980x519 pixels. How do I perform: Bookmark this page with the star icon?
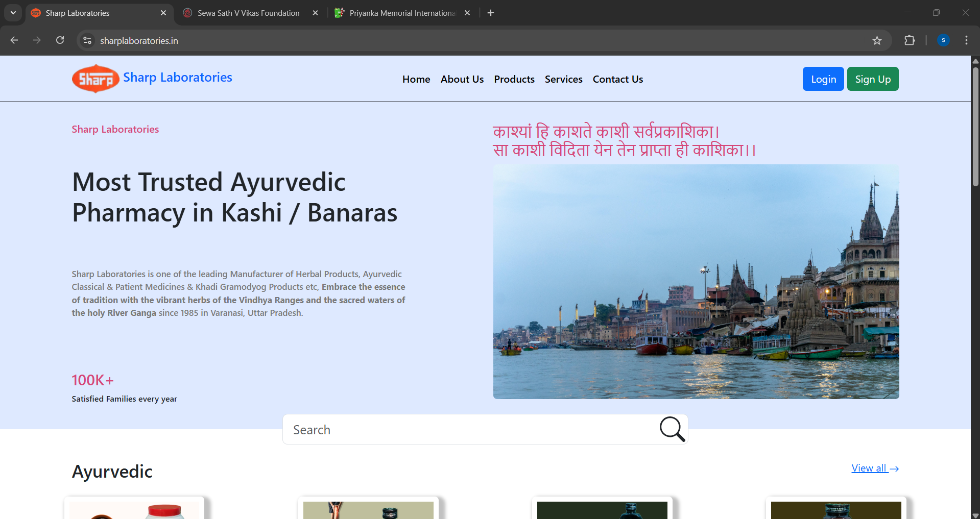pos(877,40)
